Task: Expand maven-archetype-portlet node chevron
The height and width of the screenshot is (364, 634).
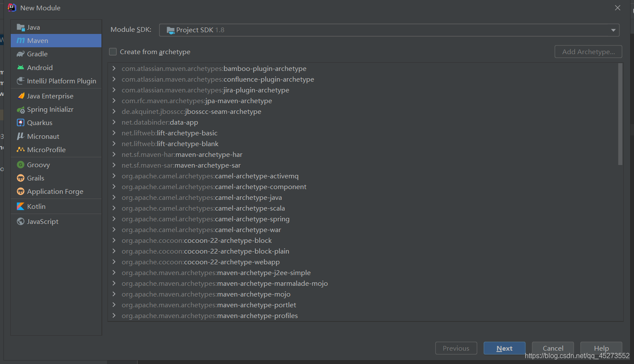Action: point(114,305)
